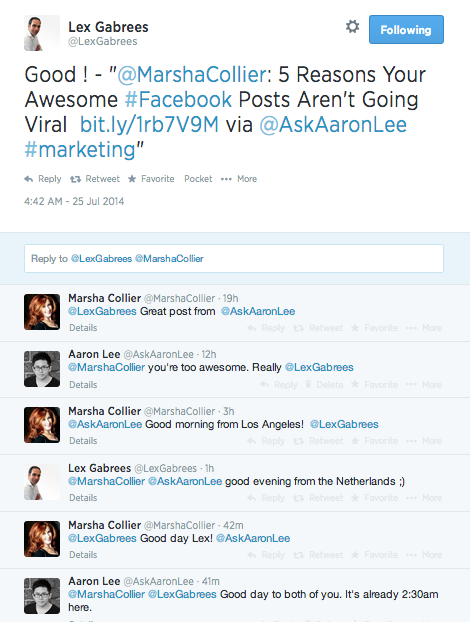Reply to Marsha's 'Great post' tweet

point(266,328)
